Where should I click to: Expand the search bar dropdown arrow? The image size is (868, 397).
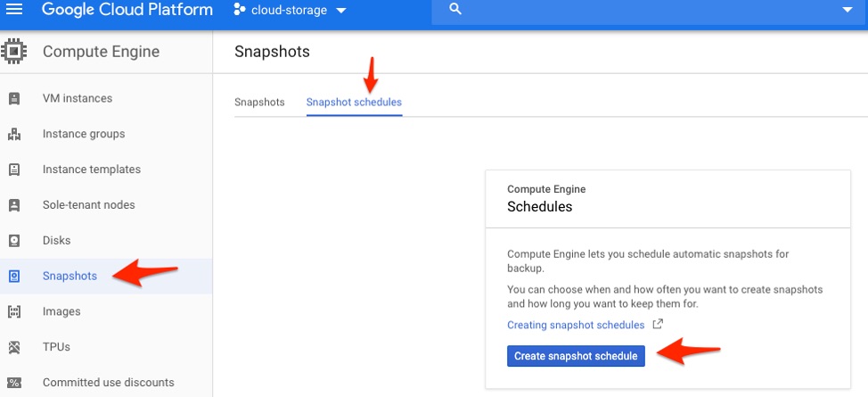coord(848,10)
